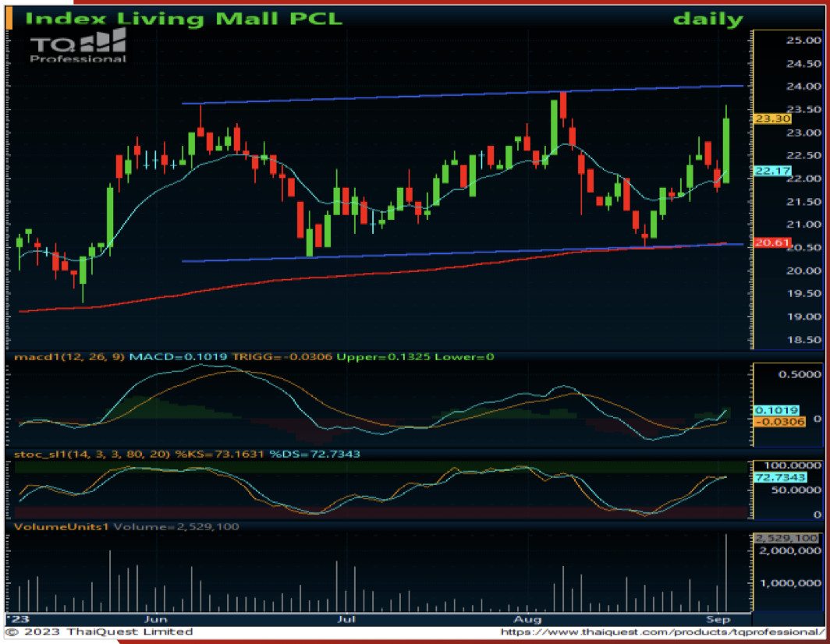The image size is (830, 644).
Task: Click the "Jul" date axis label
Action: coord(346,619)
